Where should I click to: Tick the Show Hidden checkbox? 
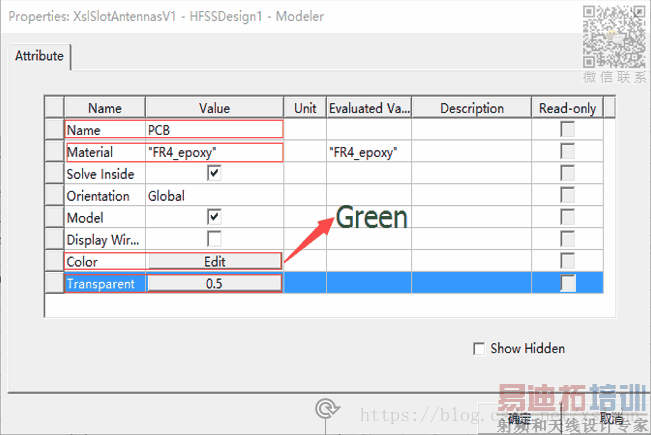click(479, 349)
